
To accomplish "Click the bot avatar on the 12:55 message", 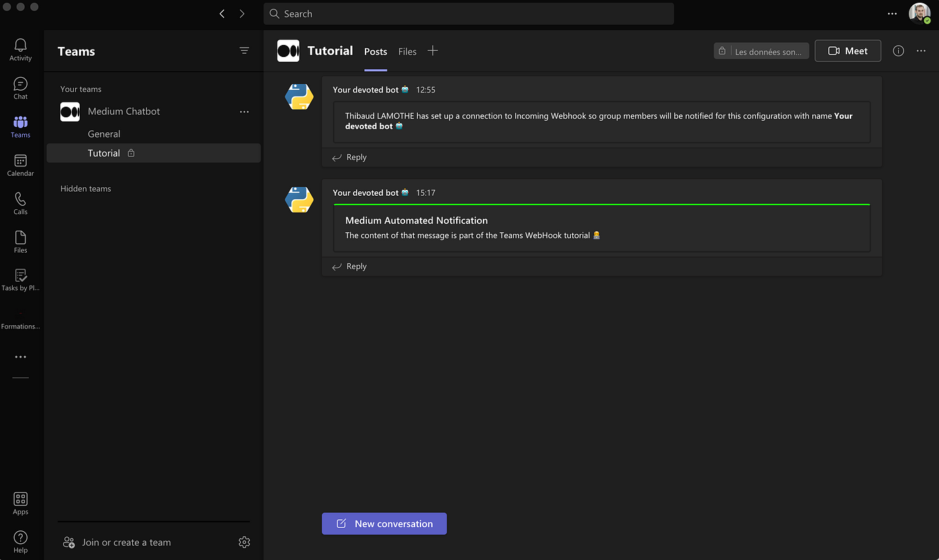I will coord(299,97).
